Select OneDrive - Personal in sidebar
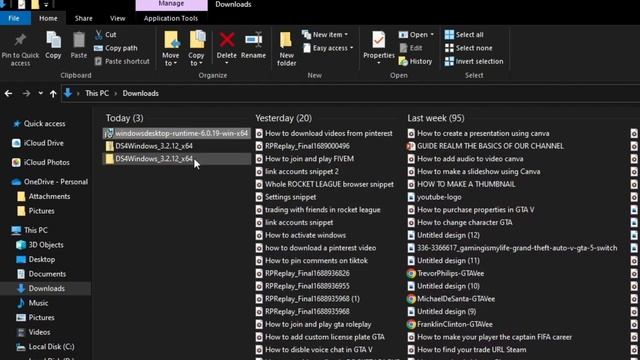This screenshot has width=640, height=360. pos(56,182)
